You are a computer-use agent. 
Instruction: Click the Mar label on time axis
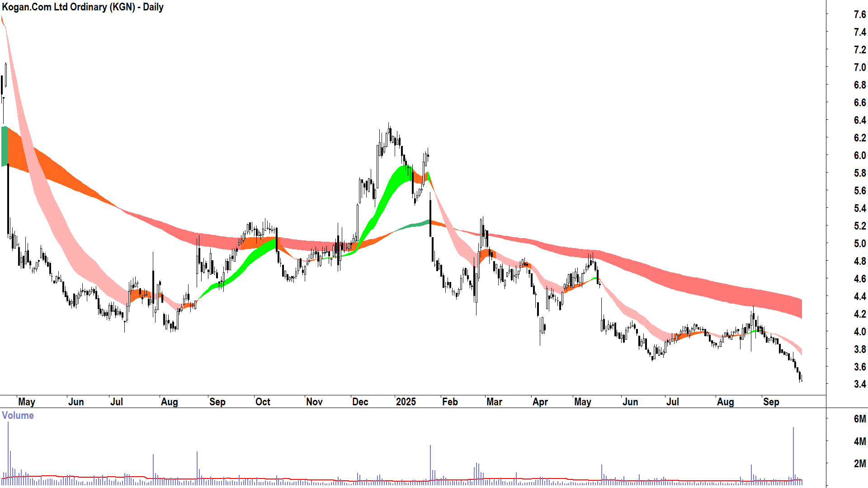click(494, 402)
